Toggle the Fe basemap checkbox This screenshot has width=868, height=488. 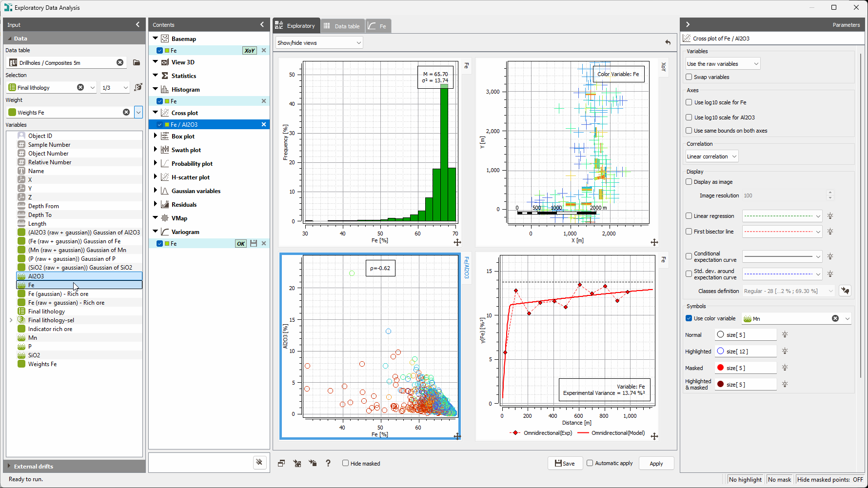click(159, 50)
